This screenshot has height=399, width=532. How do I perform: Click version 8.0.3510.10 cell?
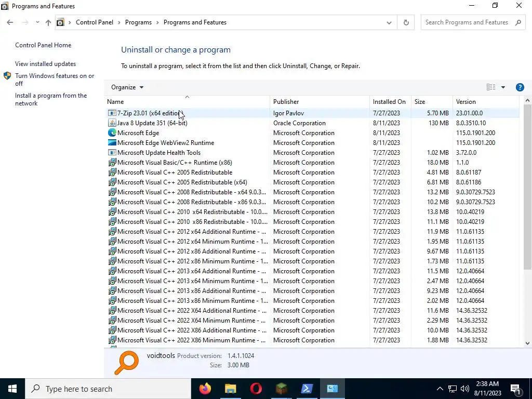pyautogui.click(x=471, y=123)
